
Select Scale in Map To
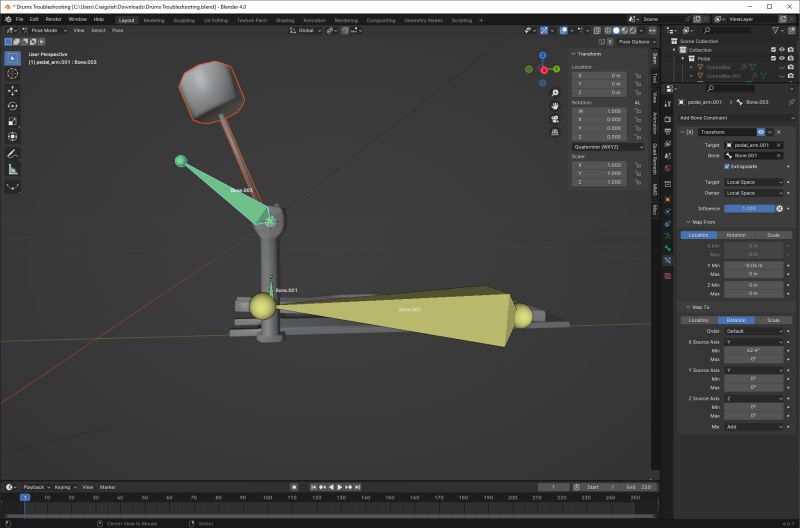tap(773, 320)
